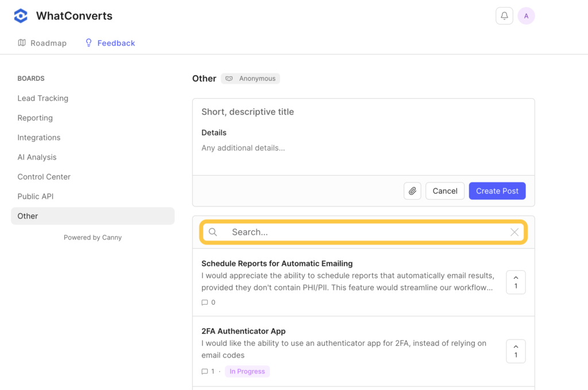
Task: Select the Feedback nav item
Action: pyautogui.click(x=110, y=43)
